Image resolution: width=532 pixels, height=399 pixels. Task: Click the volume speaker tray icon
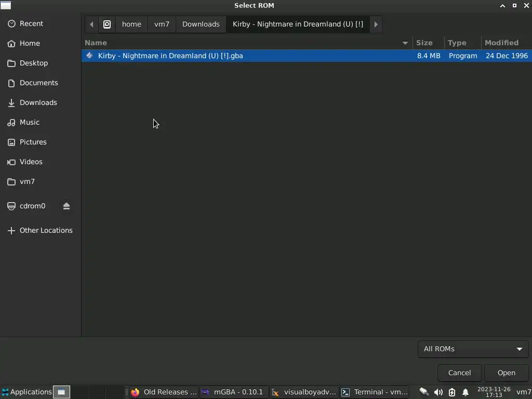click(438, 393)
